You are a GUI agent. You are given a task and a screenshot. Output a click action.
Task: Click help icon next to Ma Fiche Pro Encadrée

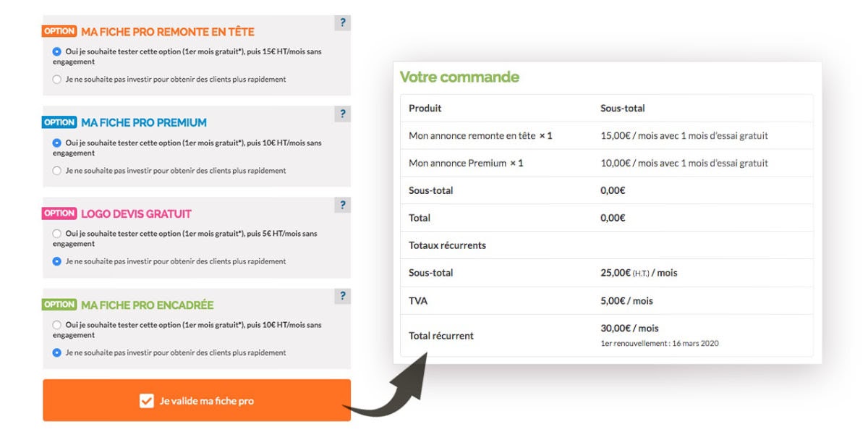[x=341, y=296]
